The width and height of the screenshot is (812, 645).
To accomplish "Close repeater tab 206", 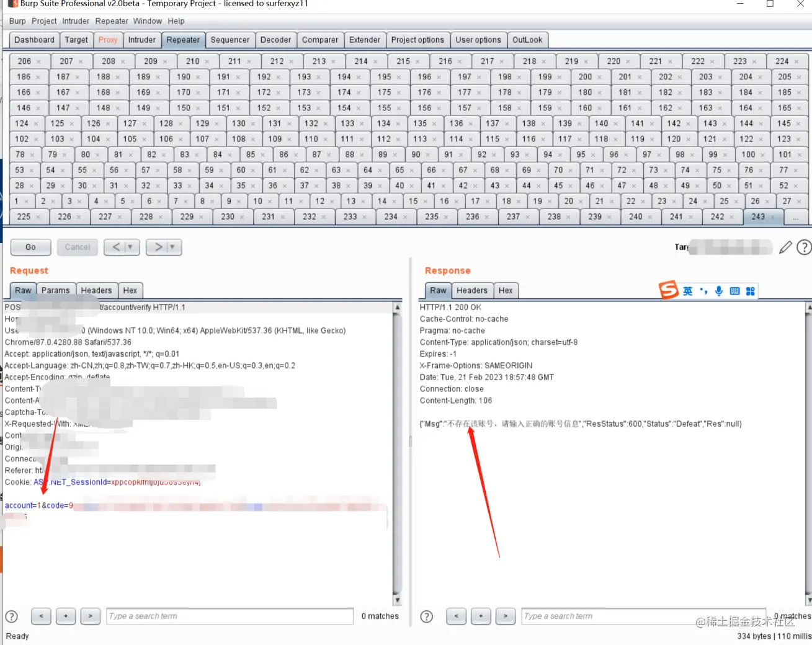I will 38,61.
